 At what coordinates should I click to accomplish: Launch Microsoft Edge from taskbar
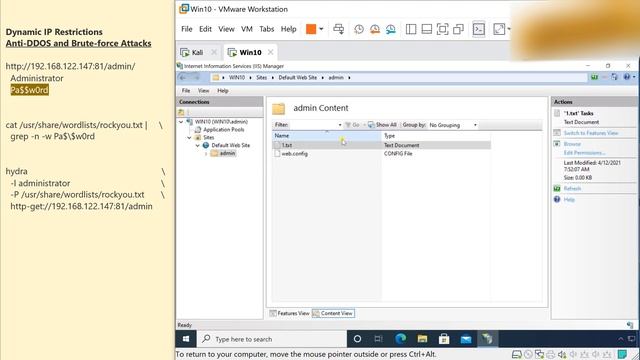400,339
